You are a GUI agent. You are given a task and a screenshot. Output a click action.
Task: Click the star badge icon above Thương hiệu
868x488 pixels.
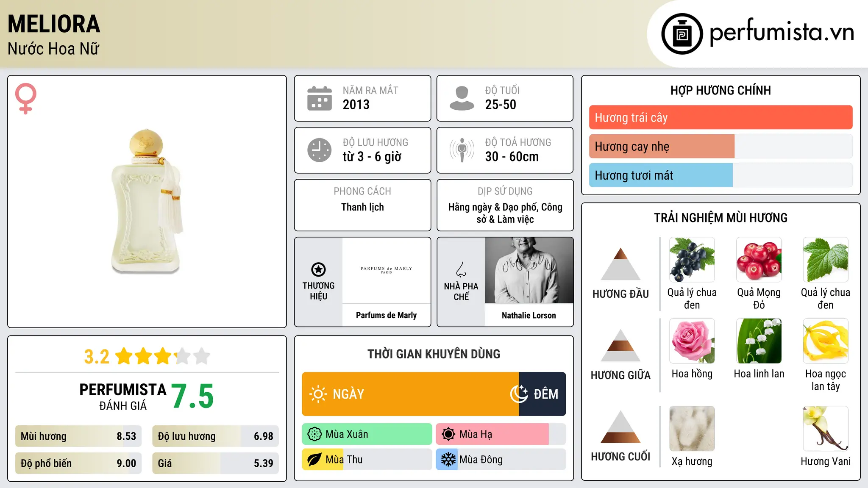coord(318,269)
